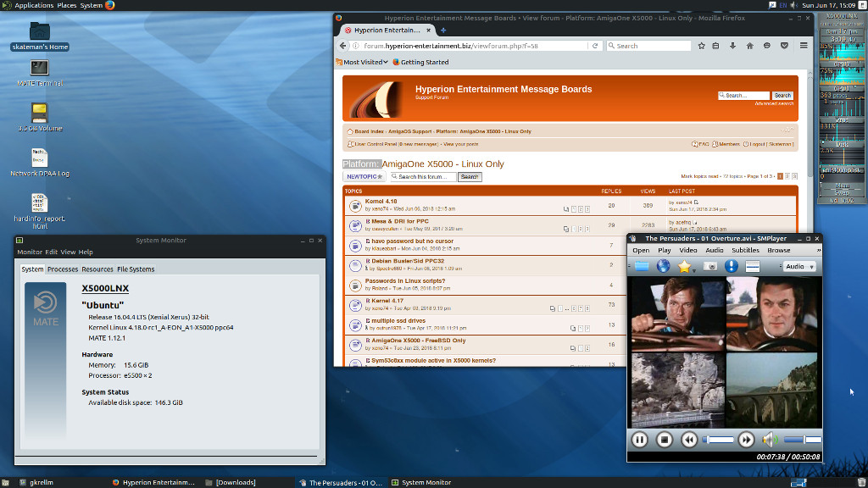Open the Kernel 4.18 topic
The width and height of the screenshot is (868, 488).
pyautogui.click(x=381, y=202)
